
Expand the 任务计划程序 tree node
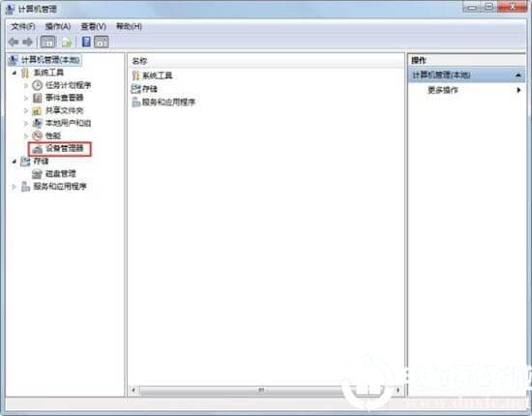pos(26,85)
